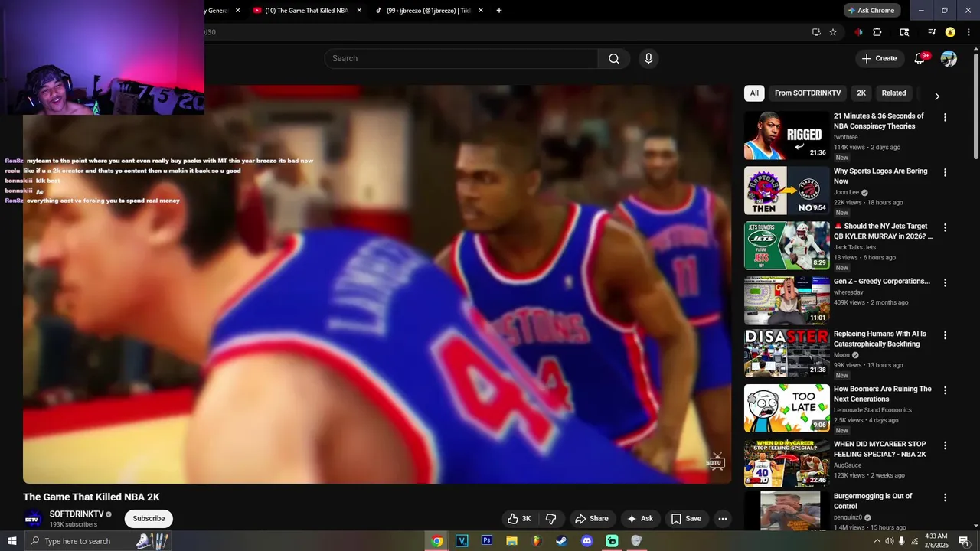The height and width of the screenshot is (551, 980).
Task: Open the YouTube account avatar menu
Action: point(949,59)
